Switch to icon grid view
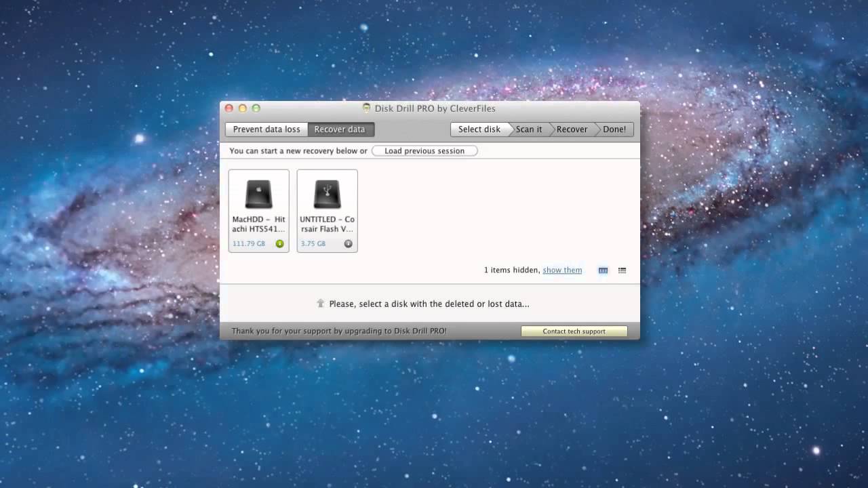 click(603, 270)
